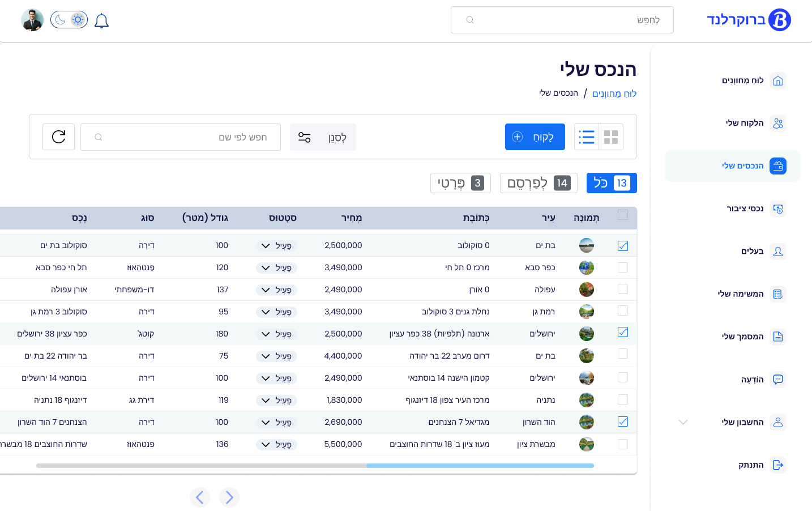
Task: Go to previous page arrow
Action: click(x=200, y=497)
